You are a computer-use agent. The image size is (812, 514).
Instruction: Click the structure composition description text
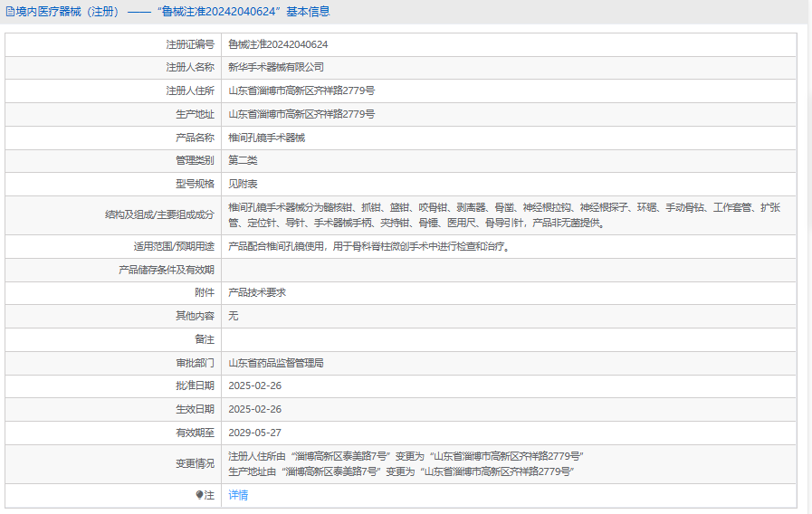point(504,215)
